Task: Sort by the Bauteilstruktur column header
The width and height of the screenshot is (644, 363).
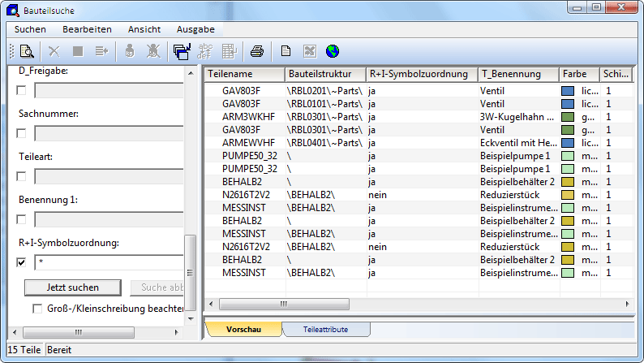Action: (x=324, y=74)
